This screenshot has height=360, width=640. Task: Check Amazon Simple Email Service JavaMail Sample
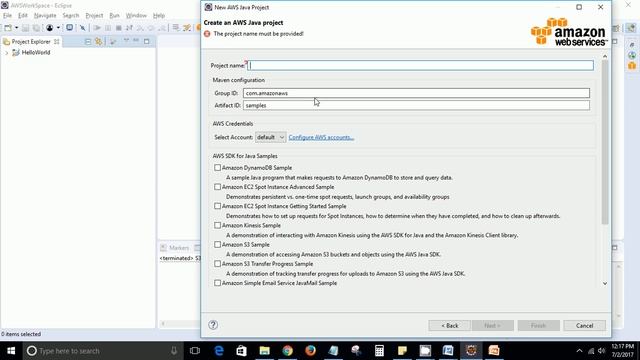coord(218,283)
